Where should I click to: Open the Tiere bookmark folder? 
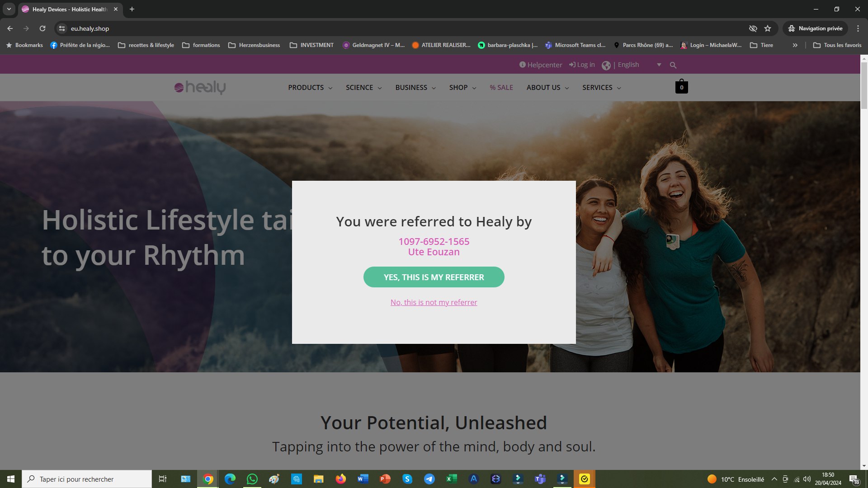(x=762, y=45)
